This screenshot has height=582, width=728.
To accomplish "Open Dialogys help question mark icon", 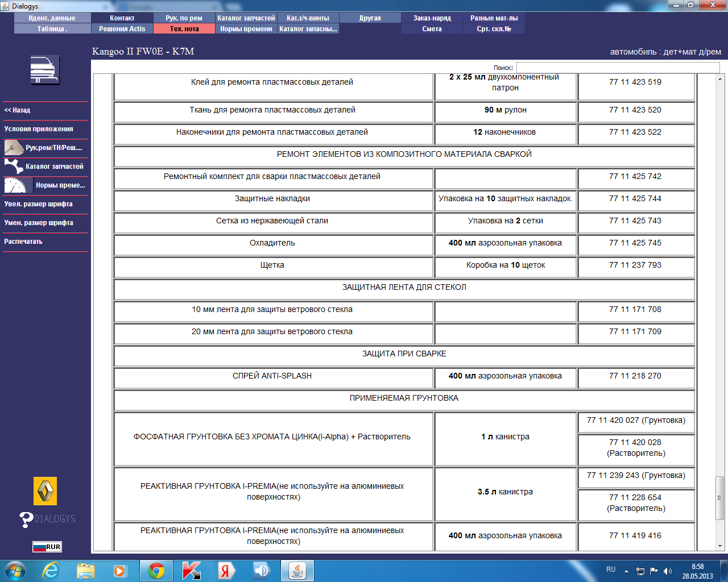I will point(26,519).
